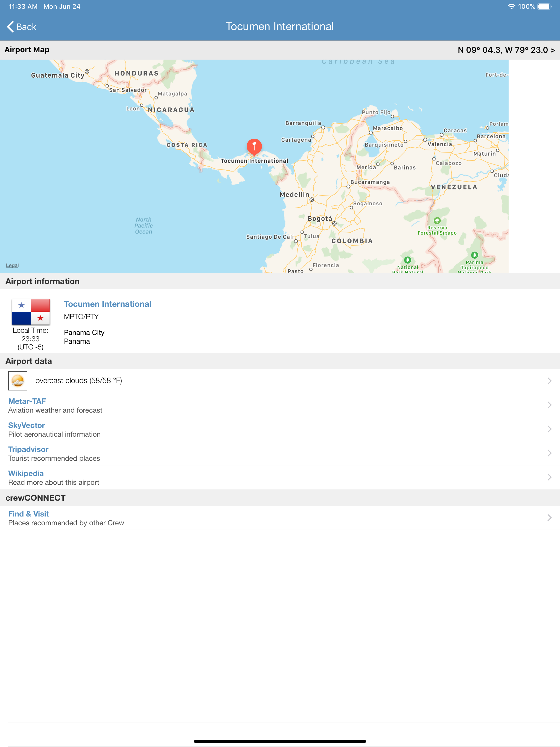The image size is (560, 747).
Task: Tap the Tocumen International blue title link
Action: (107, 304)
